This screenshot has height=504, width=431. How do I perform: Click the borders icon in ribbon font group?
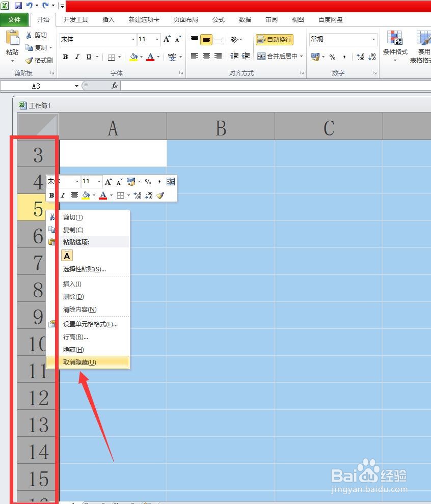coord(111,57)
